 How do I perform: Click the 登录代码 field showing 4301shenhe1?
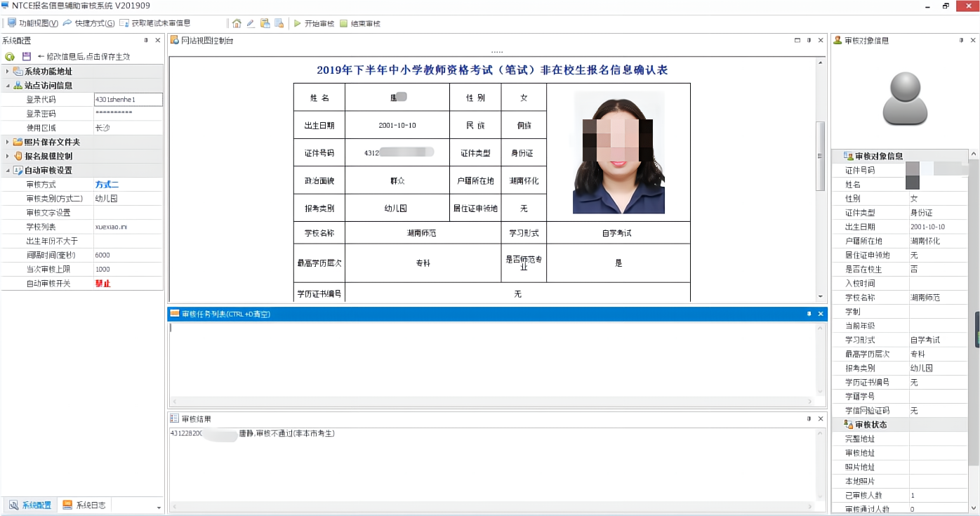pyautogui.click(x=128, y=100)
